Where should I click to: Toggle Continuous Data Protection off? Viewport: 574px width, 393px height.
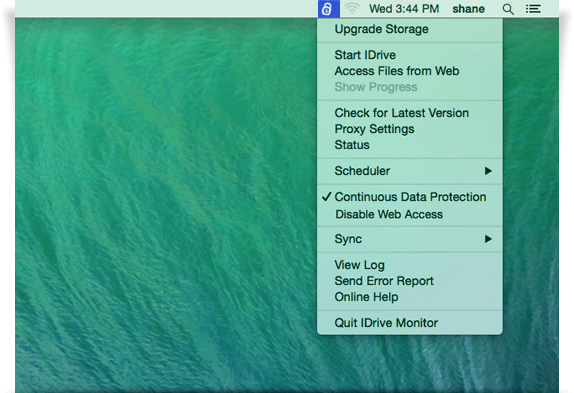[410, 197]
